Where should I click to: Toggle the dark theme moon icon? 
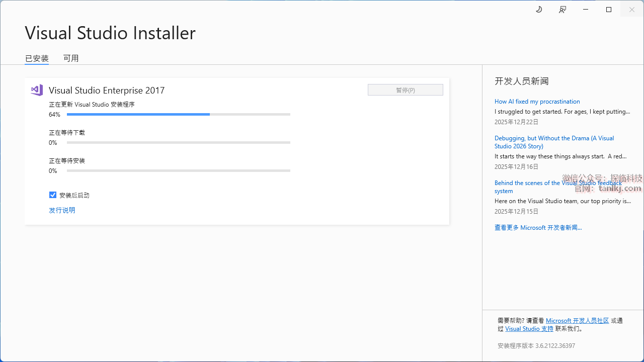[x=539, y=10]
